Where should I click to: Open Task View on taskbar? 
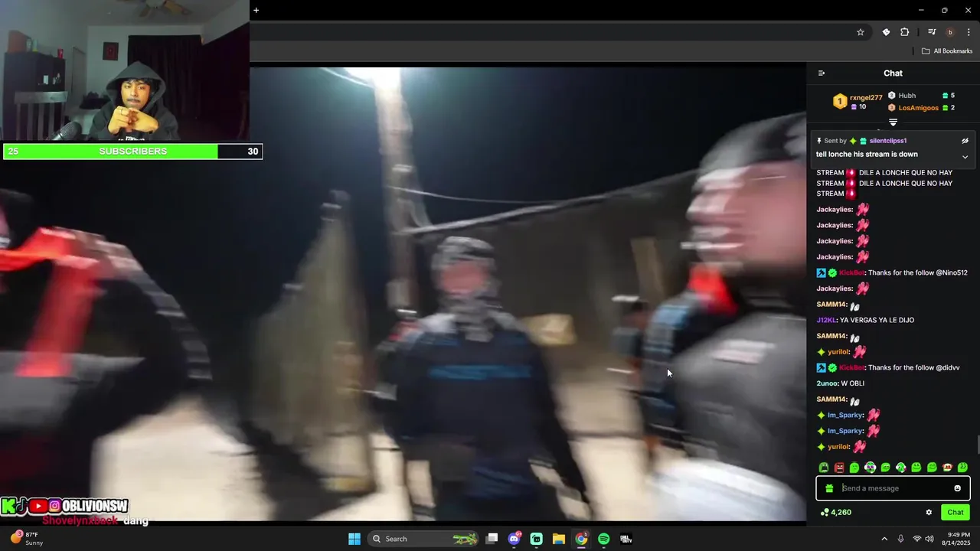point(492,539)
